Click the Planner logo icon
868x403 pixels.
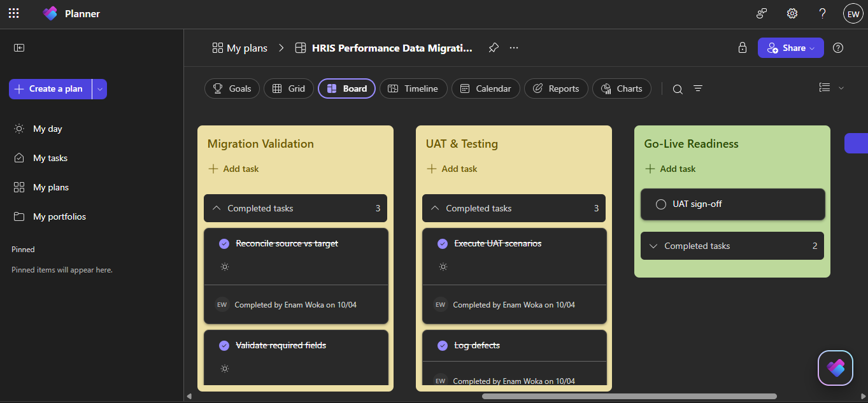50,13
